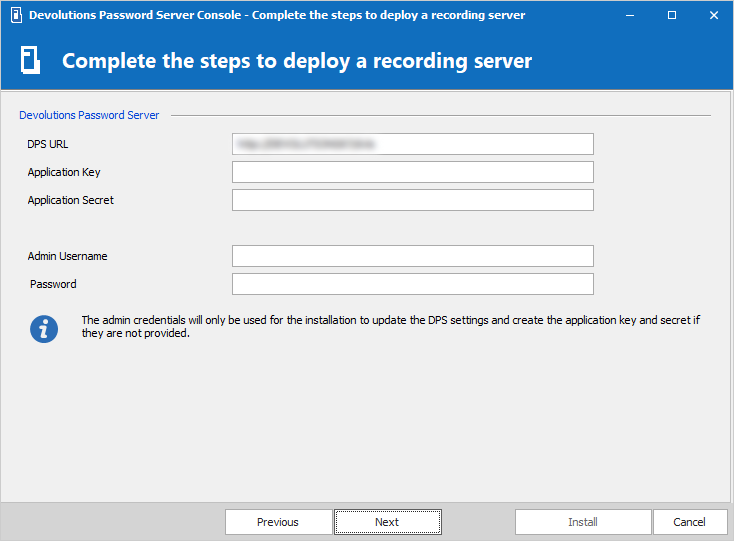734x541 pixels.
Task: Click the "Complete the steps" header title
Action: coord(297,61)
